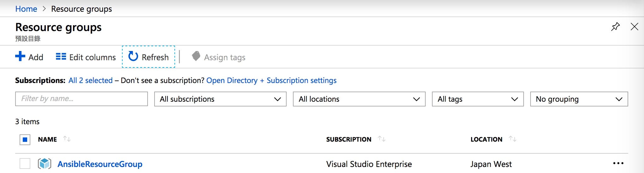This screenshot has width=644, height=173.
Task: Sort by the SUBSCRIPTION column arrows
Action: 382,139
